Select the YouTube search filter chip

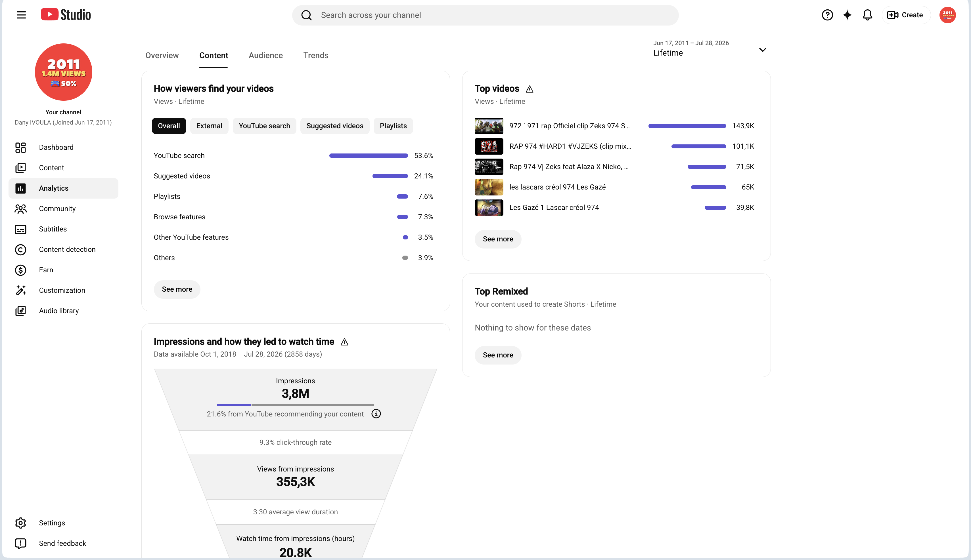pos(264,126)
